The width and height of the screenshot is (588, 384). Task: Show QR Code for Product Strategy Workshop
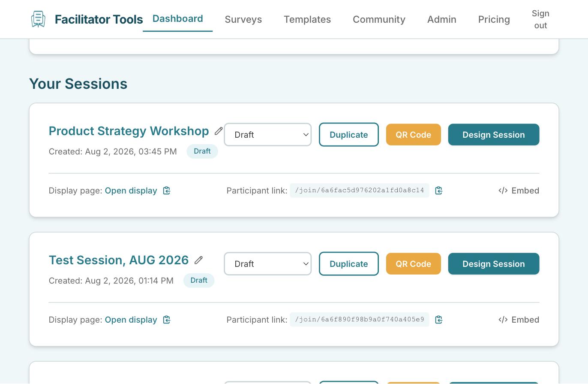[x=414, y=135]
